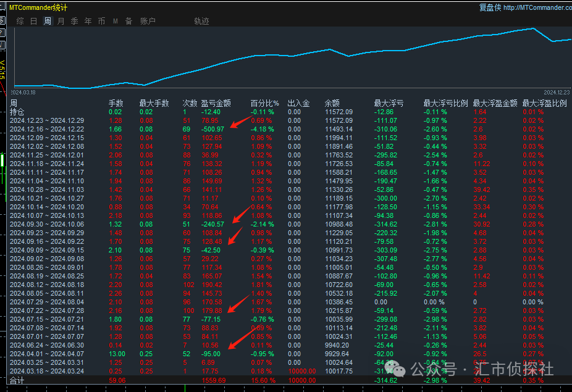This screenshot has height=392, width=572.
Task: Open the MTCommander website link
Action: pos(537,7)
